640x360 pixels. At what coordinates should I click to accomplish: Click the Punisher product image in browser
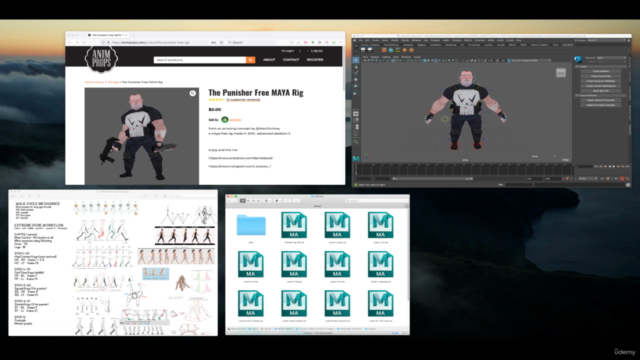point(142,136)
